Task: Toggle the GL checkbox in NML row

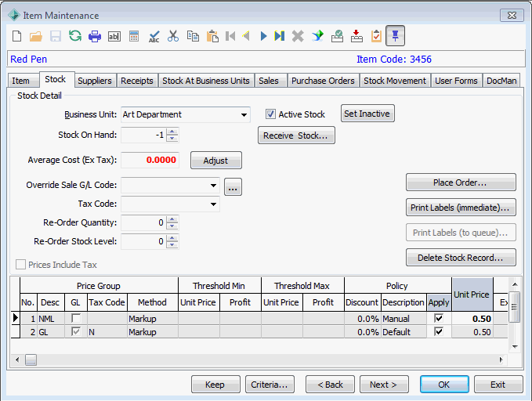Action: pos(76,318)
